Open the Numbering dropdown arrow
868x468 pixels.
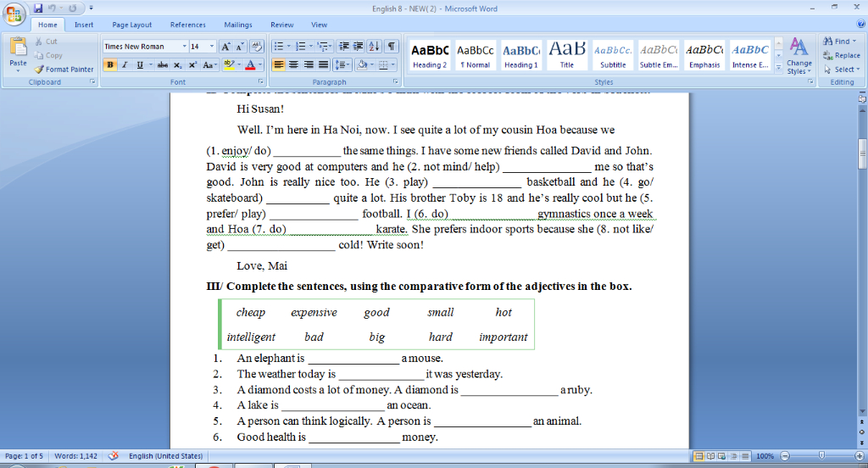tap(310, 47)
